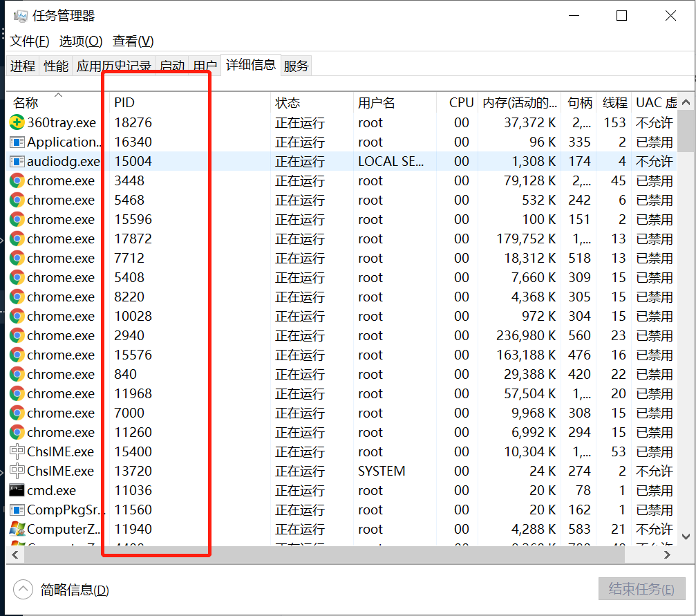
Task: Click Chrome icon of PID 11968 row
Action: pyautogui.click(x=17, y=393)
